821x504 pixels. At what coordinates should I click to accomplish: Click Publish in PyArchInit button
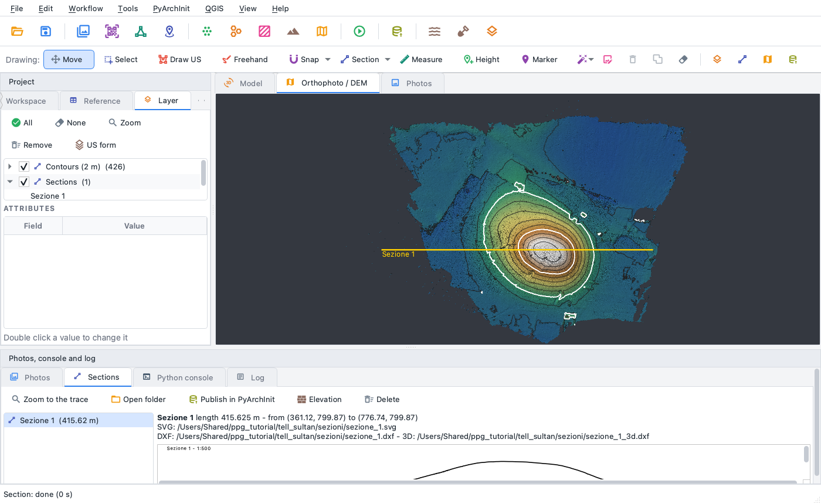(x=232, y=399)
